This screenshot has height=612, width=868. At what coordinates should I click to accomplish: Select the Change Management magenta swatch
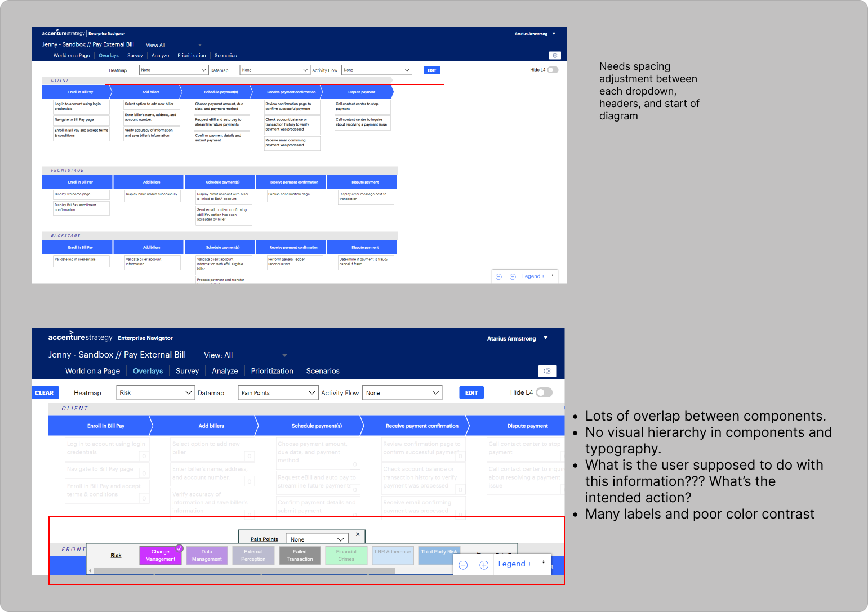coord(160,556)
